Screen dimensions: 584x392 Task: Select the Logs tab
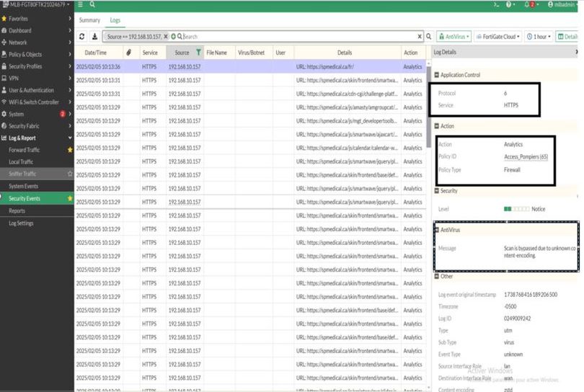115,20
